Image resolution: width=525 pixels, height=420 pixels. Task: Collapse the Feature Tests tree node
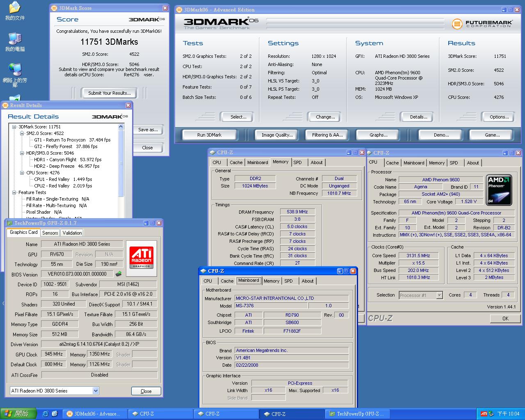point(14,192)
